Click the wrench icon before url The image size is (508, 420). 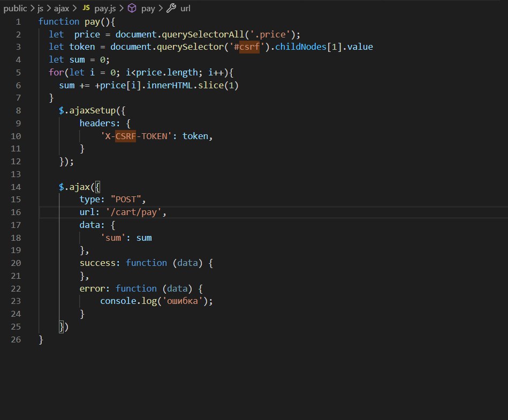click(x=171, y=8)
